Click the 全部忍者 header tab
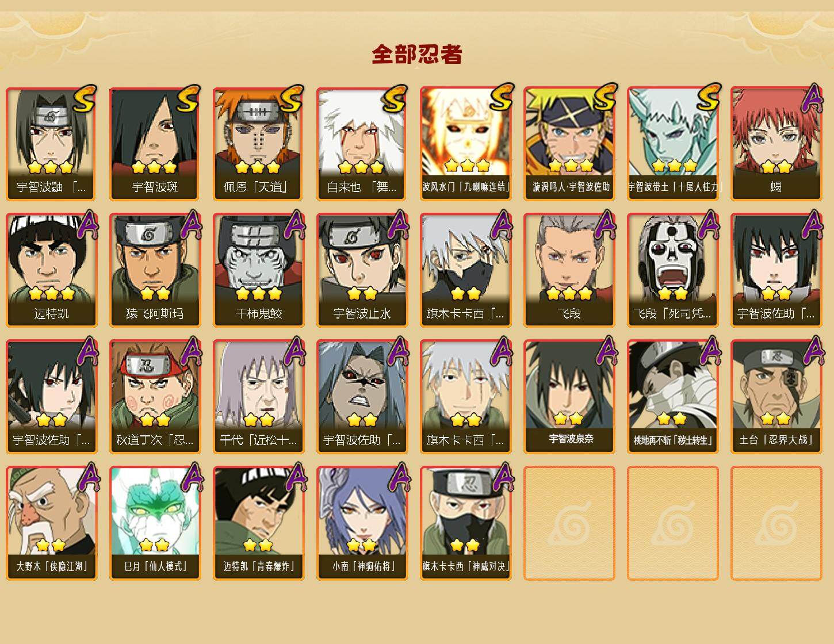Screen dimensions: 834x644 [x=417, y=55]
